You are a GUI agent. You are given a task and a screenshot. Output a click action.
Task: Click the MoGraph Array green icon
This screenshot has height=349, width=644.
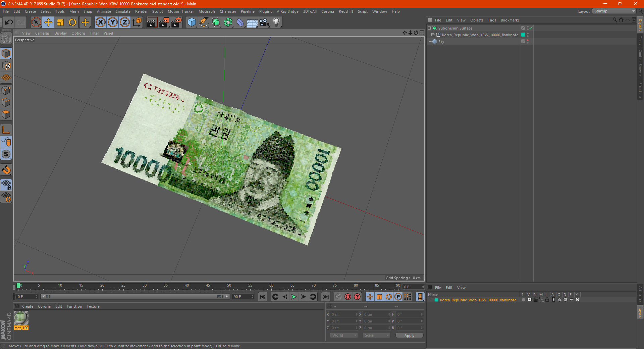coord(228,22)
